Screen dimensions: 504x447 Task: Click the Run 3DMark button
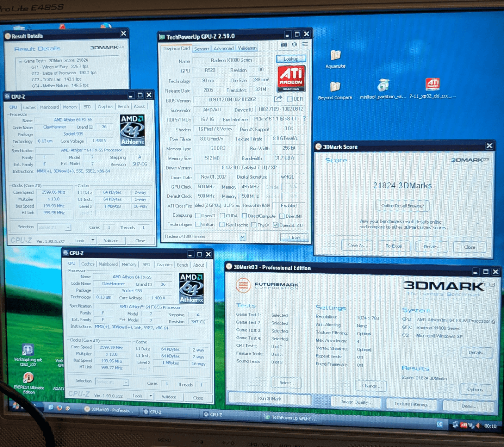269,398
